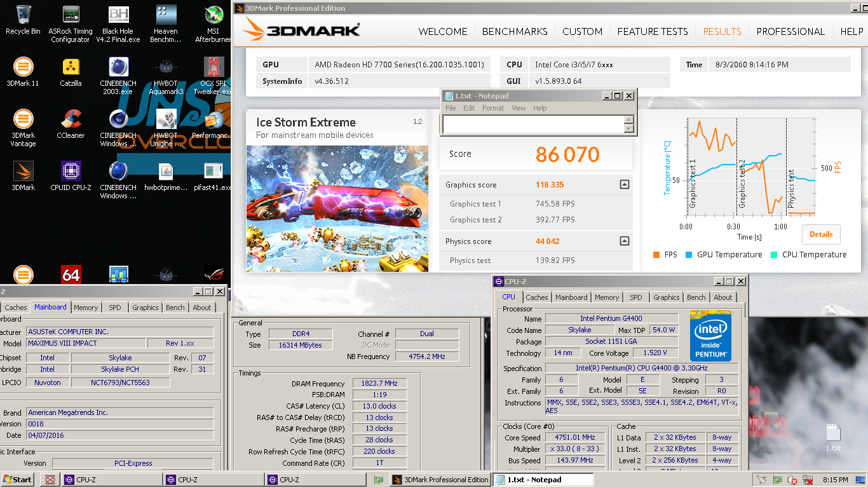Click the Details button under the chart
Screen dimensions: 868x488
point(821,234)
